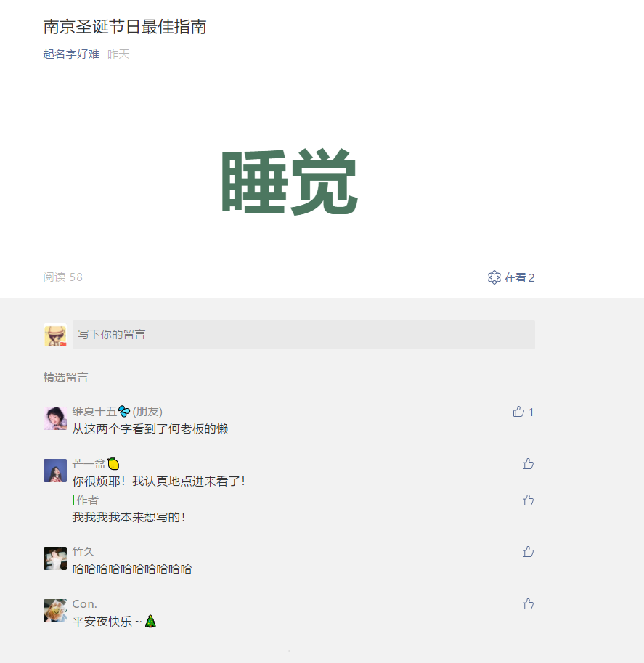
Task: Click the 阅读 58 read count
Action: point(63,277)
